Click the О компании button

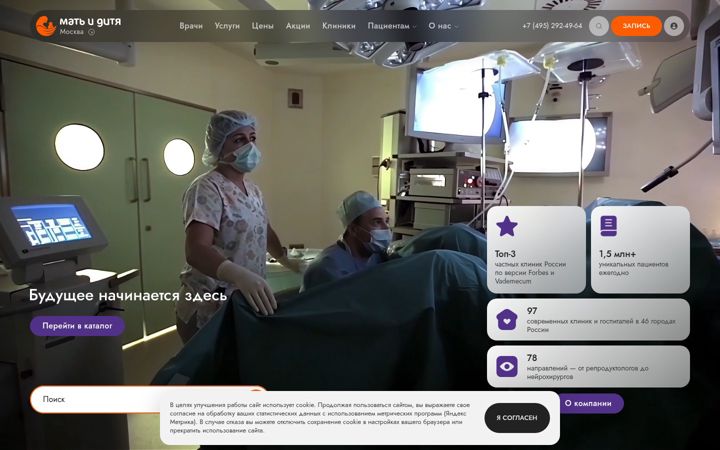pyautogui.click(x=591, y=403)
